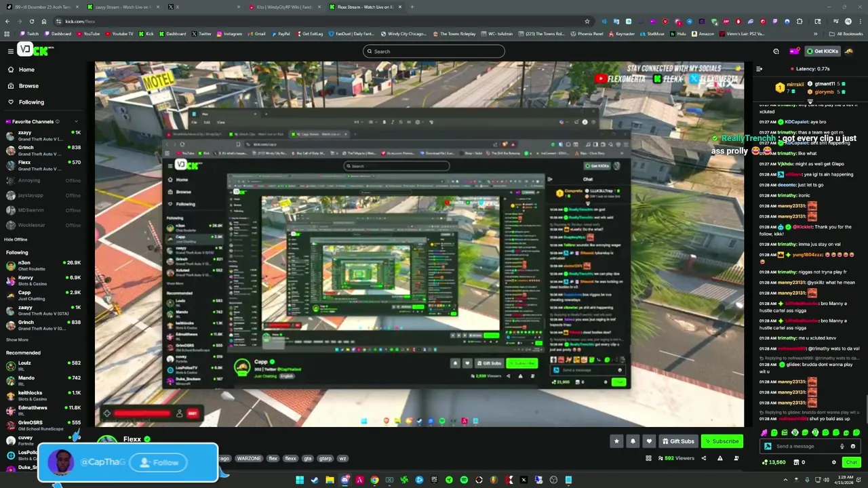Switch to the X browser tab
Screen dimensions: 868x488
[203, 7]
